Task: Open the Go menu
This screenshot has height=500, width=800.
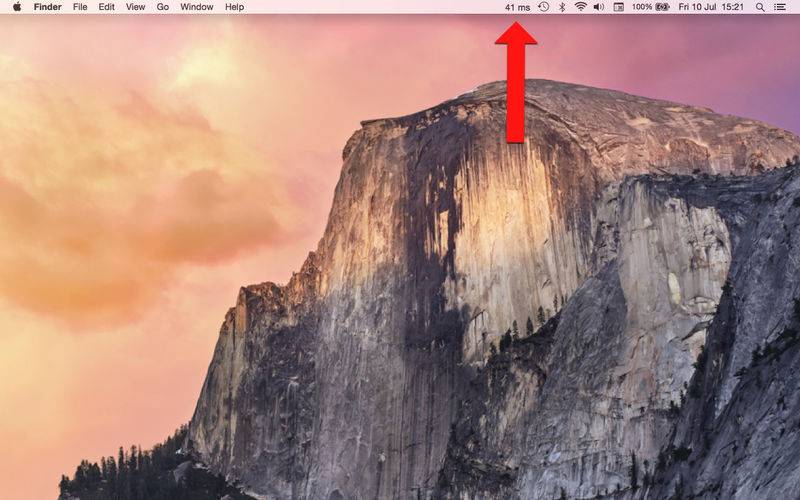Action: click(x=162, y=7)
